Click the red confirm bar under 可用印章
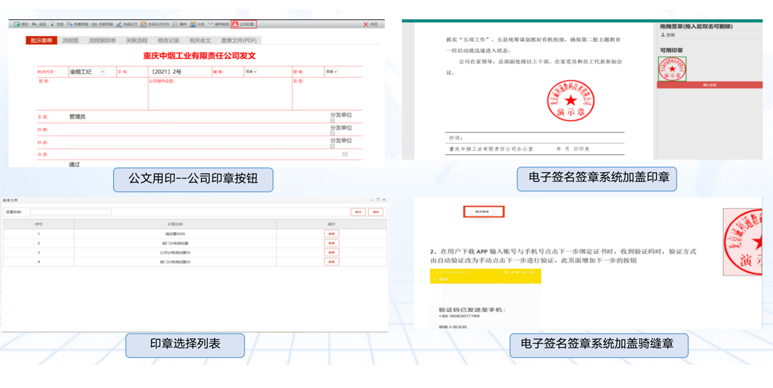This screenshot has width=773, height=388. point(709,85)
